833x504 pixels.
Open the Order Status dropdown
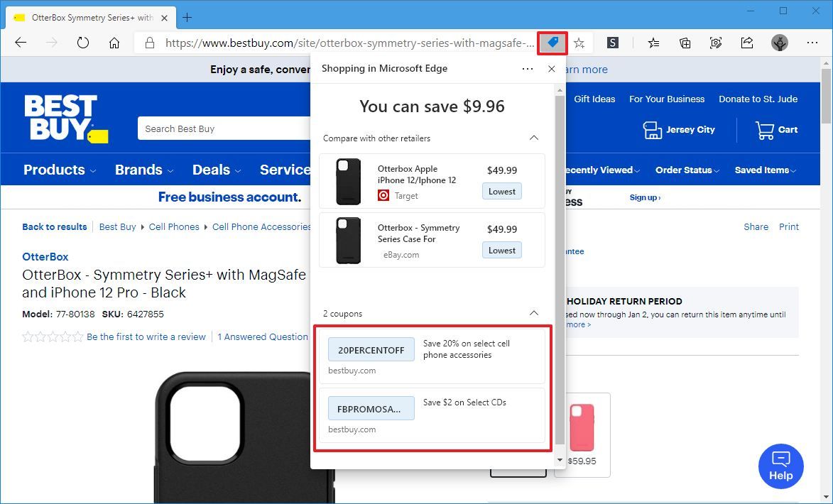click(686, 170)
